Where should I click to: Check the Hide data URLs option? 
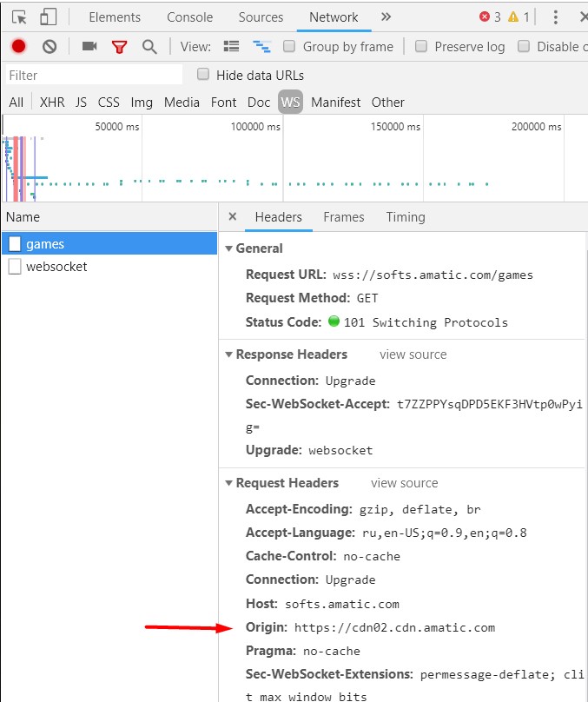click(x=203, y=75)
